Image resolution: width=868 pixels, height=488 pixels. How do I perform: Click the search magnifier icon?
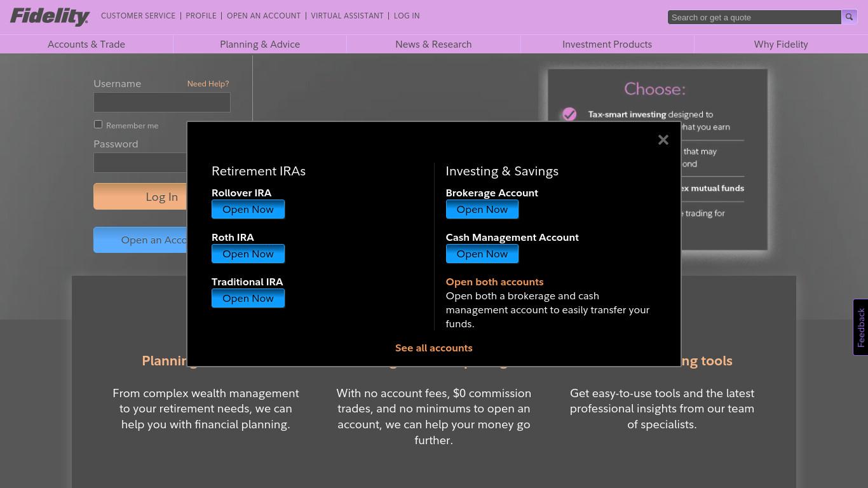[x=849, y=17]
